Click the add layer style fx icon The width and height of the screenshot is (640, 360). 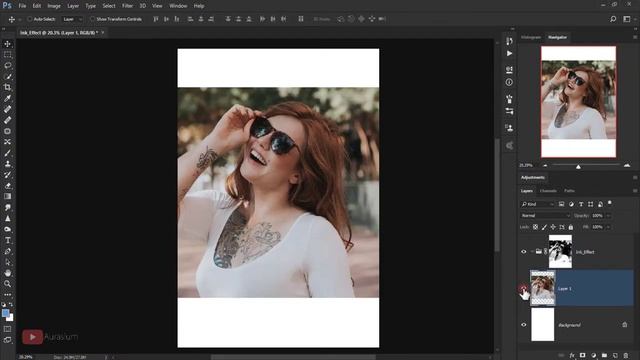point(572,356)
